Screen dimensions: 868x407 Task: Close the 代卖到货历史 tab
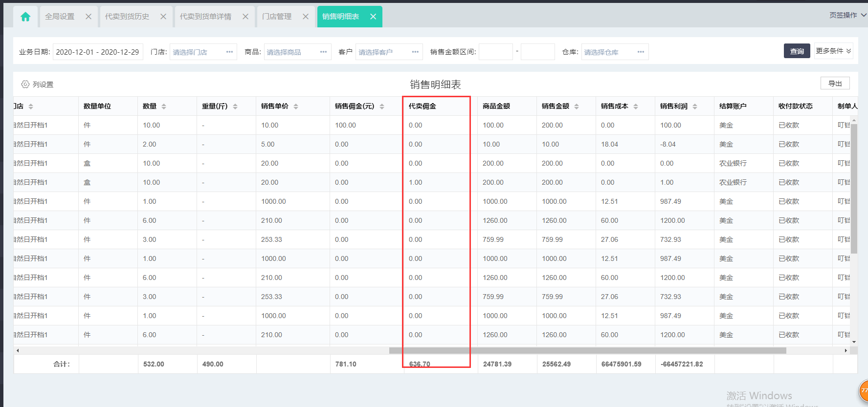(163, 17)
